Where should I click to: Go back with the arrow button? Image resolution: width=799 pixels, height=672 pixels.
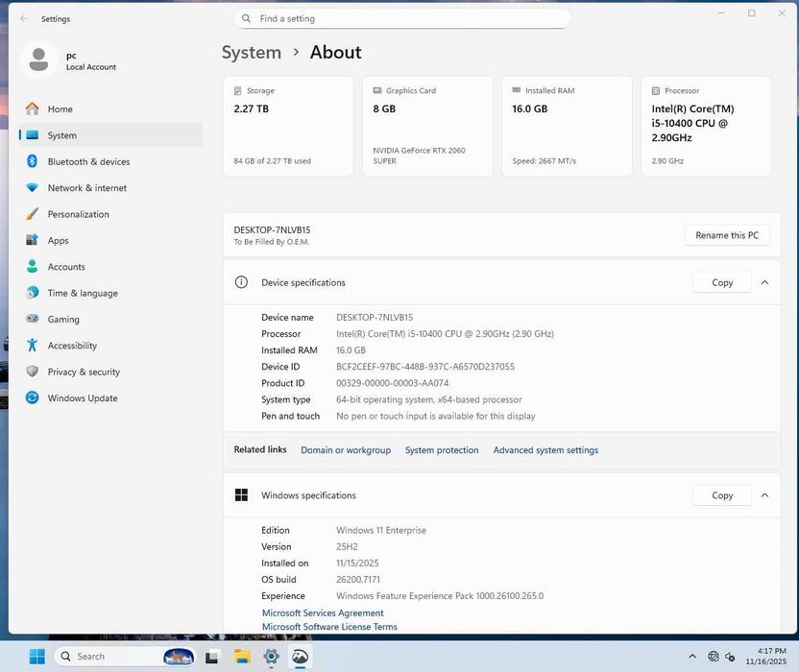[24, 19]
